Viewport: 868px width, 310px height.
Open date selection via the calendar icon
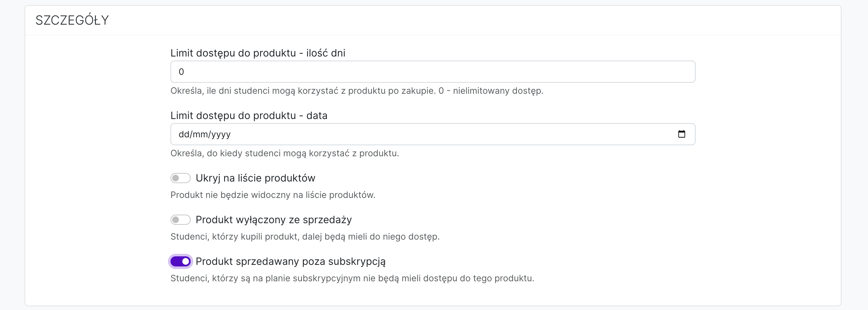click(682, 134)
